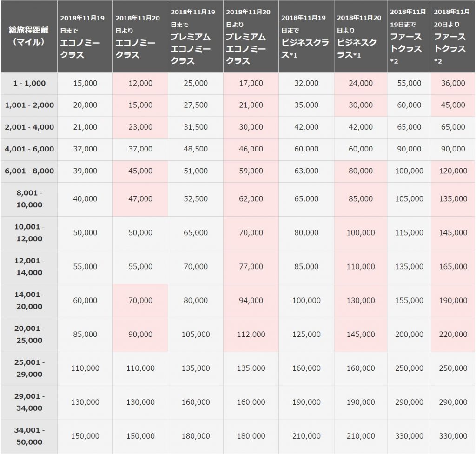476x454 pixels.
Task: Click the 2018年11月19日まで ビジネスクラス header
Action: pyautogui.click(x=306, y=36)
